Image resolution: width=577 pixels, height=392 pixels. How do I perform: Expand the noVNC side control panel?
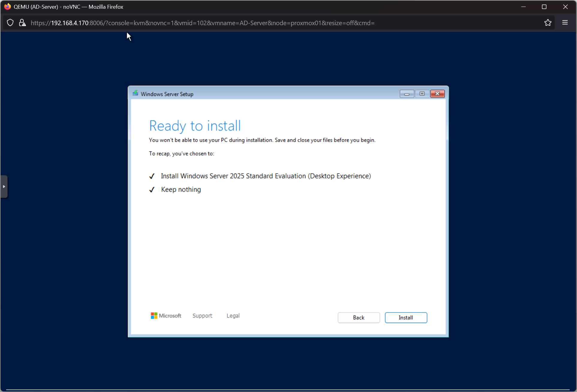(x=4, y=186)
